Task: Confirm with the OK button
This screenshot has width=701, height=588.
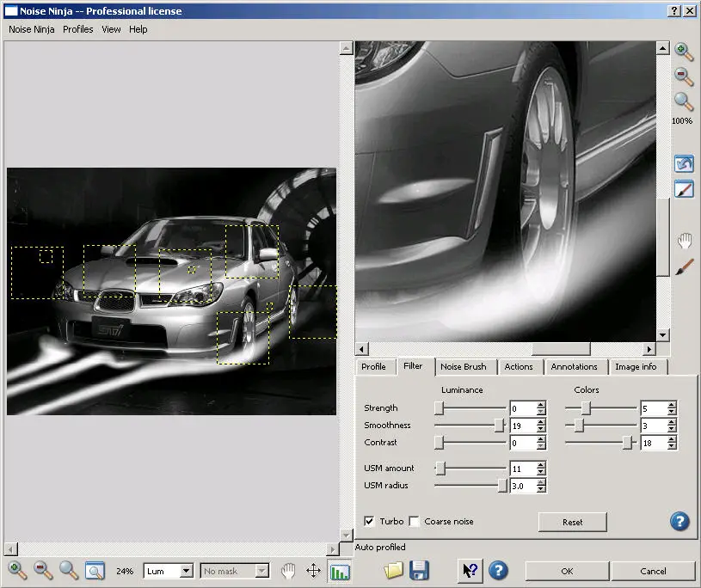Action: tap(567, 571)
